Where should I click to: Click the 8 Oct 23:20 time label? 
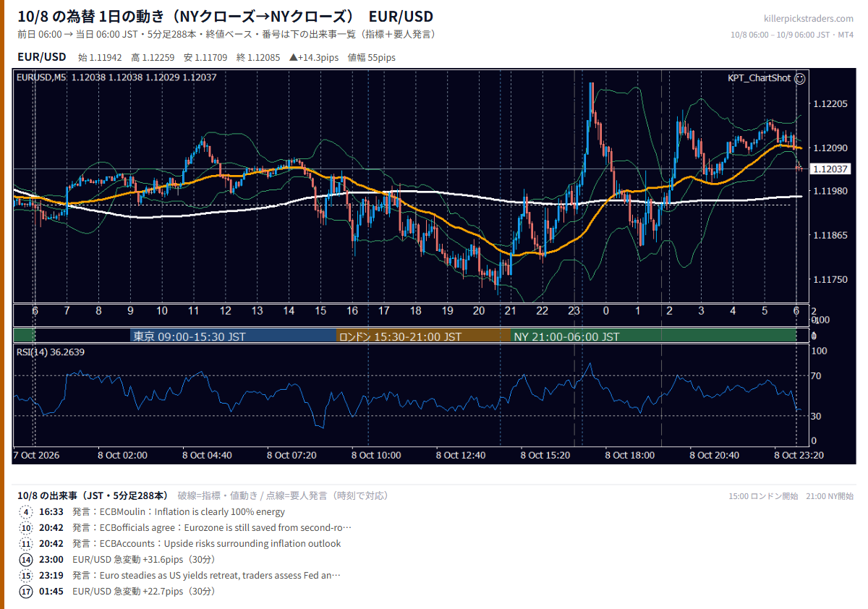click(799, 455)
